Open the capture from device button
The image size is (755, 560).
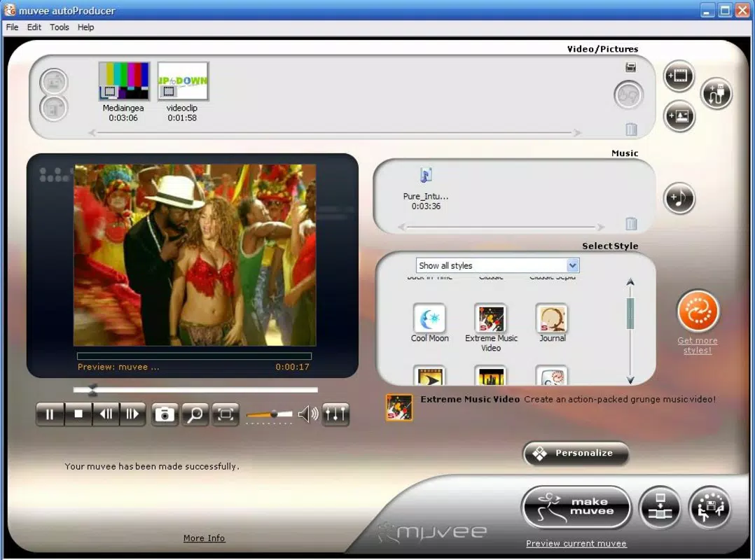point(716,94)
